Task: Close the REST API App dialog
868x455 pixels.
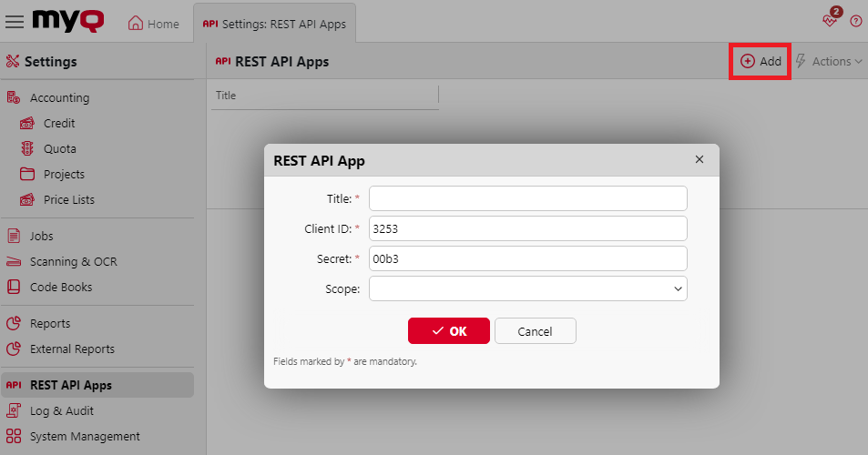Action: click(x=700, y=159)
